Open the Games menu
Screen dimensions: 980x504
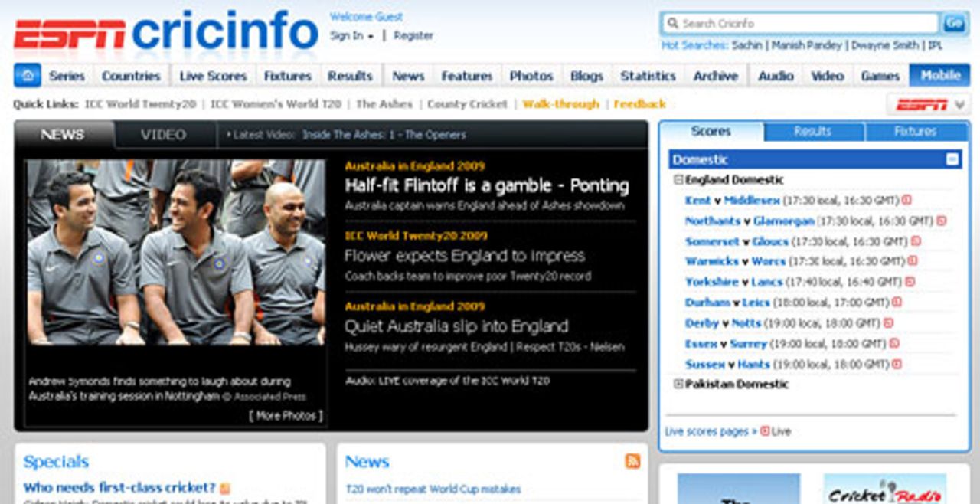880,76
